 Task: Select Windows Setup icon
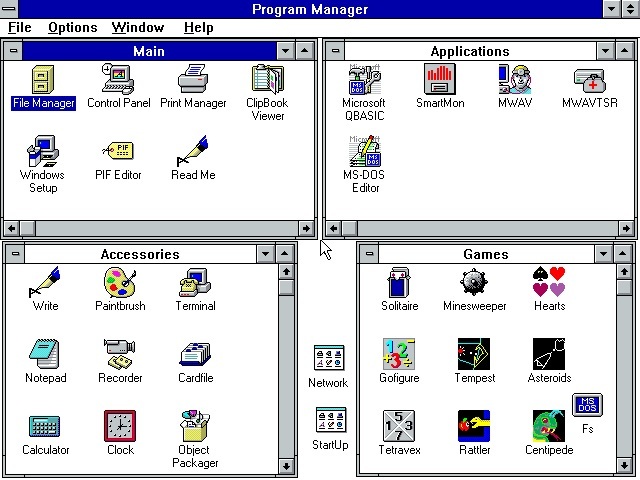point(43,151)
